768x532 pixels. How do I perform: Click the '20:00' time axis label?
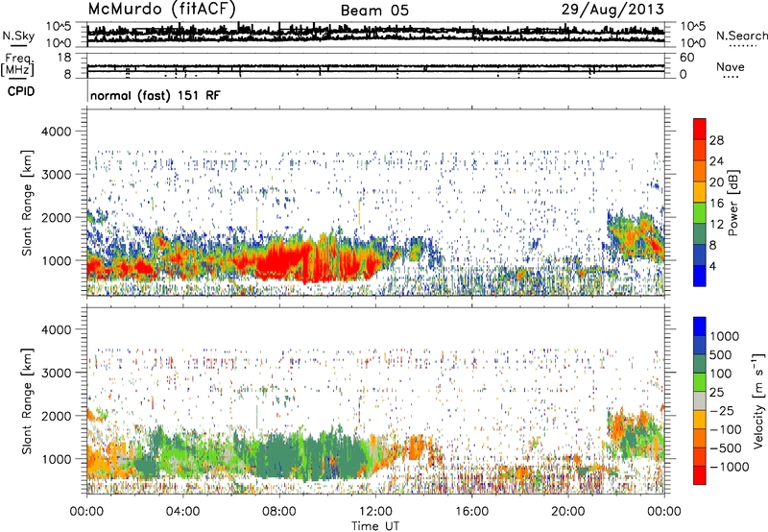568,512
